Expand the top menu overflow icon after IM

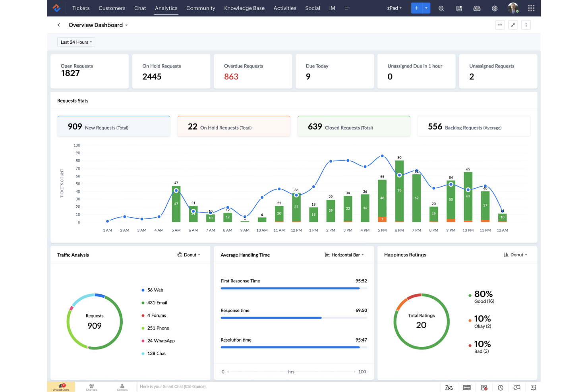click(347, 8)
